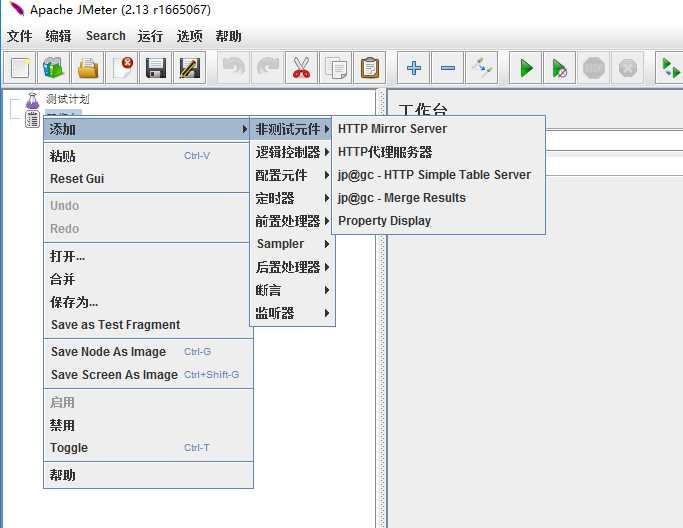683x528 pixels.
Task: Select Save Node As Image
Action: click(x=148, y=352)
